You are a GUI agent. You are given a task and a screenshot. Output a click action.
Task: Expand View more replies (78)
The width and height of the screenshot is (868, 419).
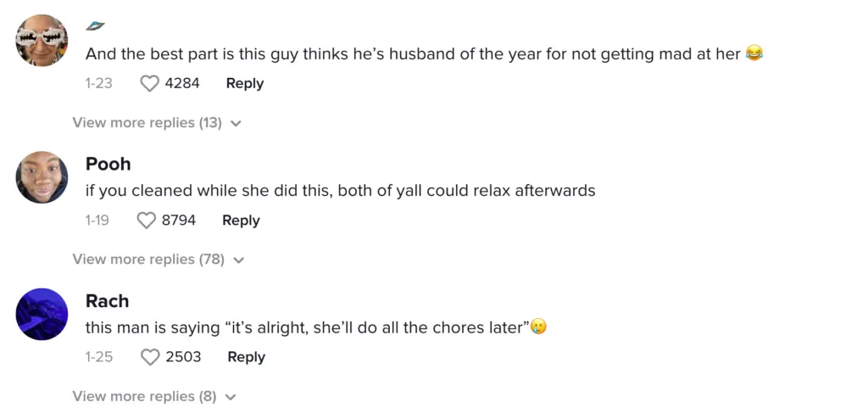click(148, 260)
